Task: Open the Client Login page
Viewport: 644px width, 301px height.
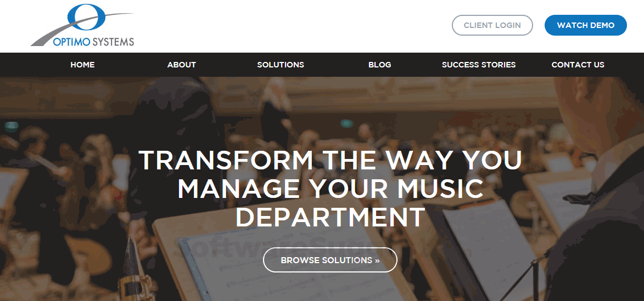Action: tap(492, 25)
